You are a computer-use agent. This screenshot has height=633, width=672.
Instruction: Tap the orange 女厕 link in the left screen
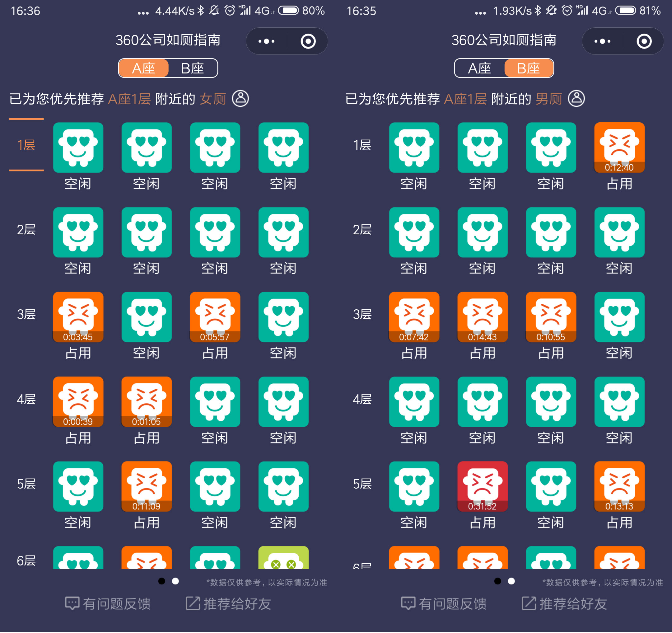click(212, 99)
